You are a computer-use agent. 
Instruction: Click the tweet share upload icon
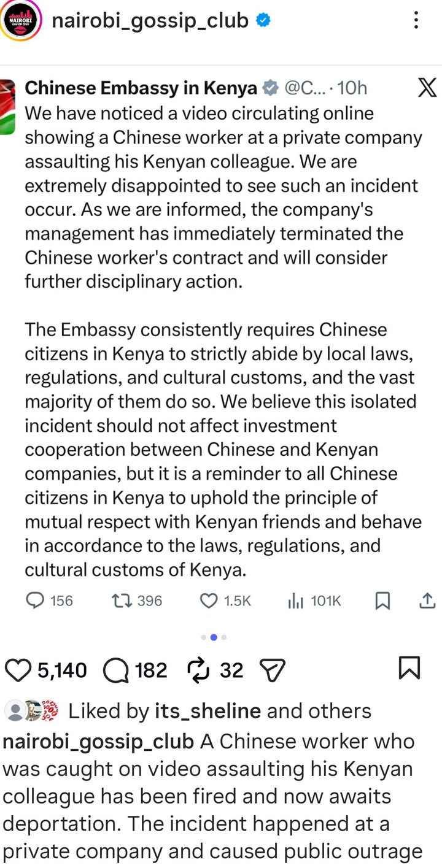[x=427, y=601]
